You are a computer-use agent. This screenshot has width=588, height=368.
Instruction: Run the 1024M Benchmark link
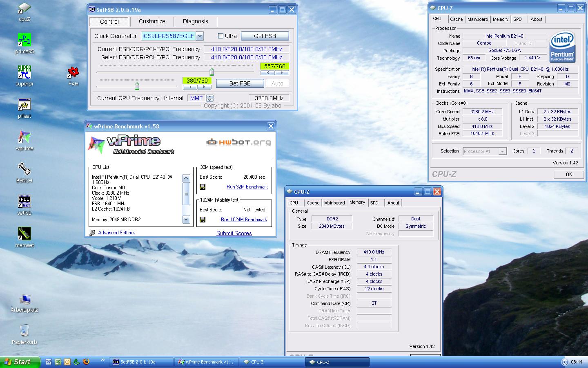tap(244, 220)
